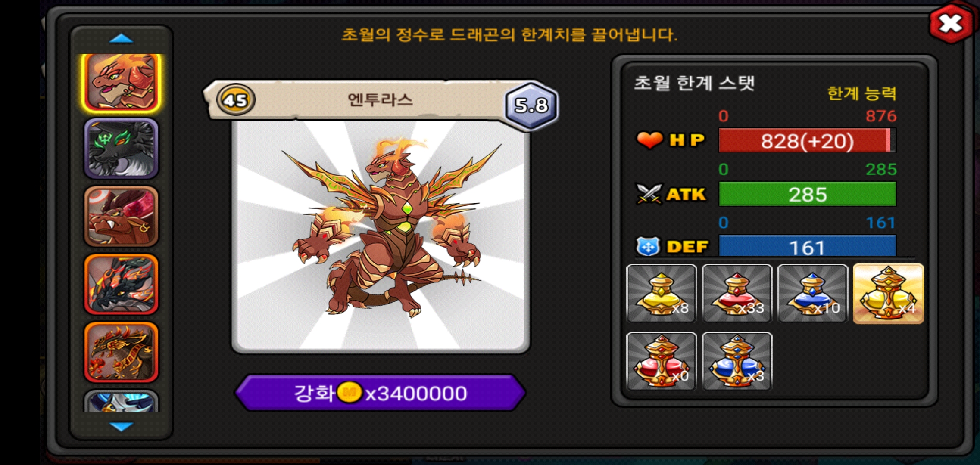The image size is (980, 465).
Task: Select the highlighted red dragon 엔투라스 thumbnail
Action: click(x=122, y=82)
